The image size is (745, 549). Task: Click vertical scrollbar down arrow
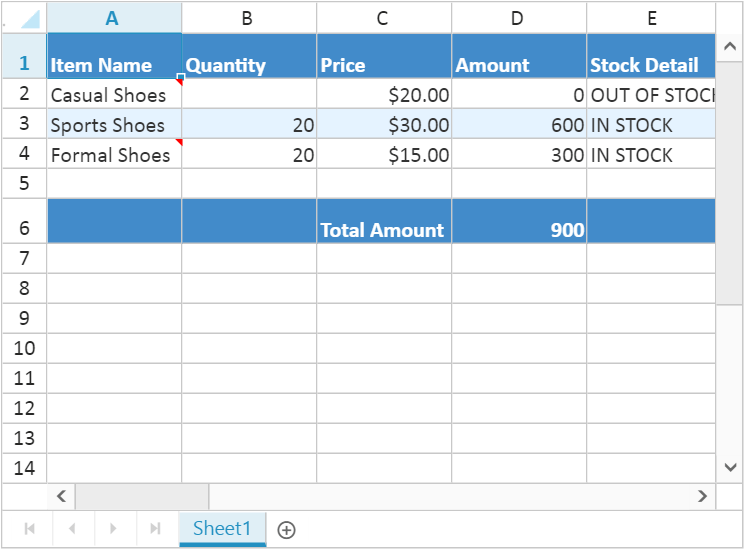[x=730, y=467]
